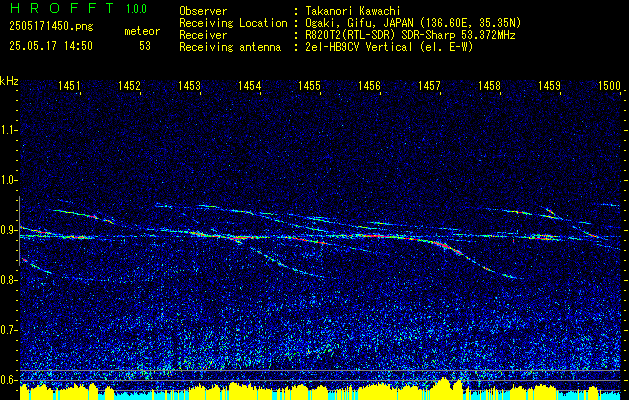Click the 0.9 kHz axis label

click(x=8, y=230)
